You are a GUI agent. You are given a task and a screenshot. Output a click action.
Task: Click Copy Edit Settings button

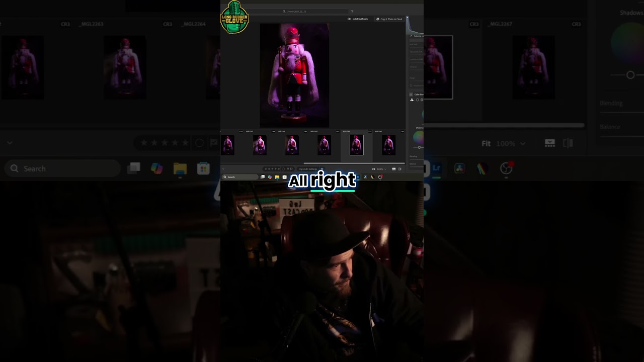308,169
